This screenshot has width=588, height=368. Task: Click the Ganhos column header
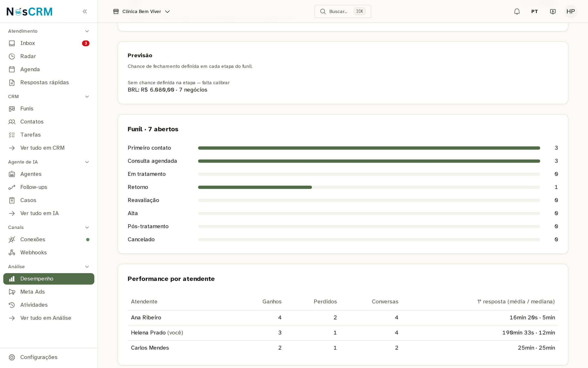272,301
